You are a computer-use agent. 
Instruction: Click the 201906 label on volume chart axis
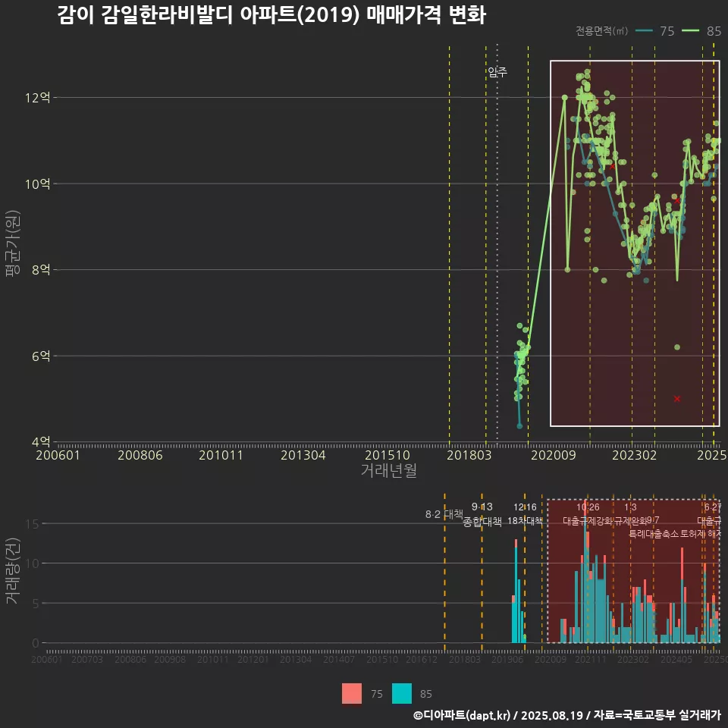[x=507, y=659]
